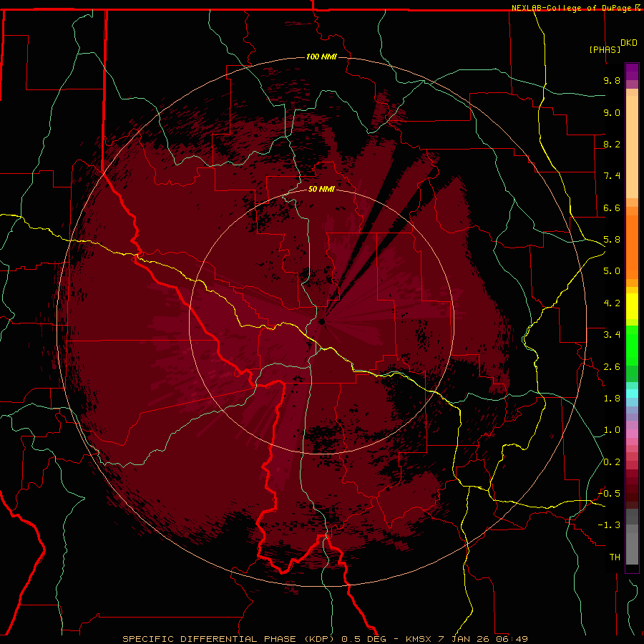Click the 8.2 scale value
Screen dimensions: 644x644
coord(612,144)
